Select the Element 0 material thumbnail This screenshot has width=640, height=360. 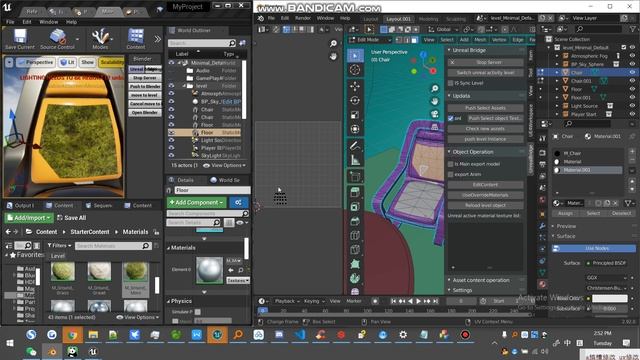209,270
